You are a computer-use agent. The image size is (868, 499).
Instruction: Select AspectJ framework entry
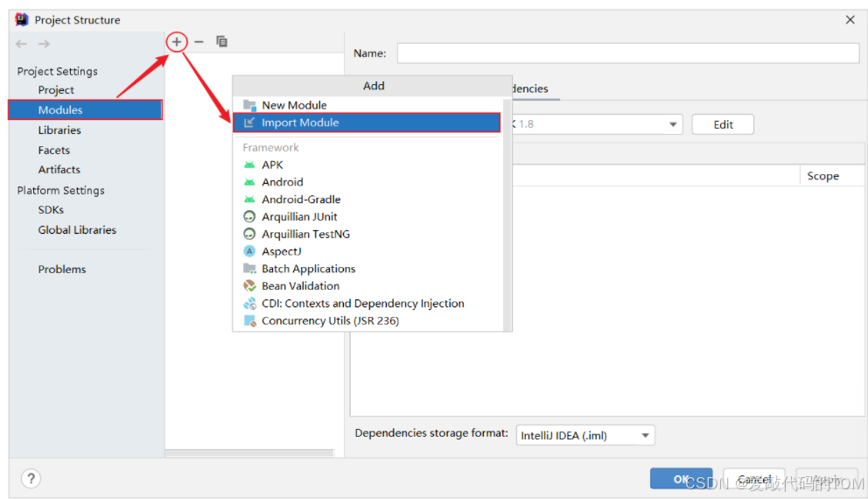[x=367, y=251]
